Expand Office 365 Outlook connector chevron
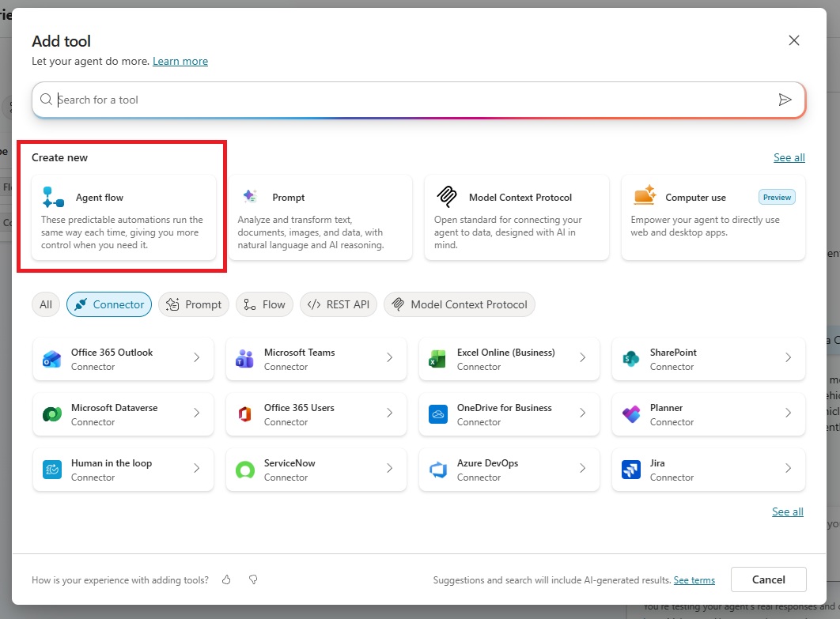Image resolution: width=840 pixels, height=619 pixels. [197, 357]
